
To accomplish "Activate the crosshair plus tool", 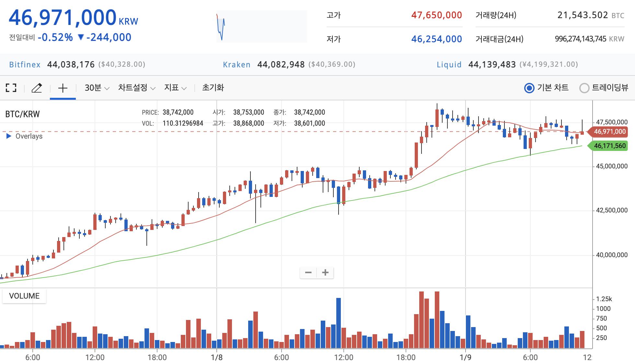I will [x=63, y=88].
